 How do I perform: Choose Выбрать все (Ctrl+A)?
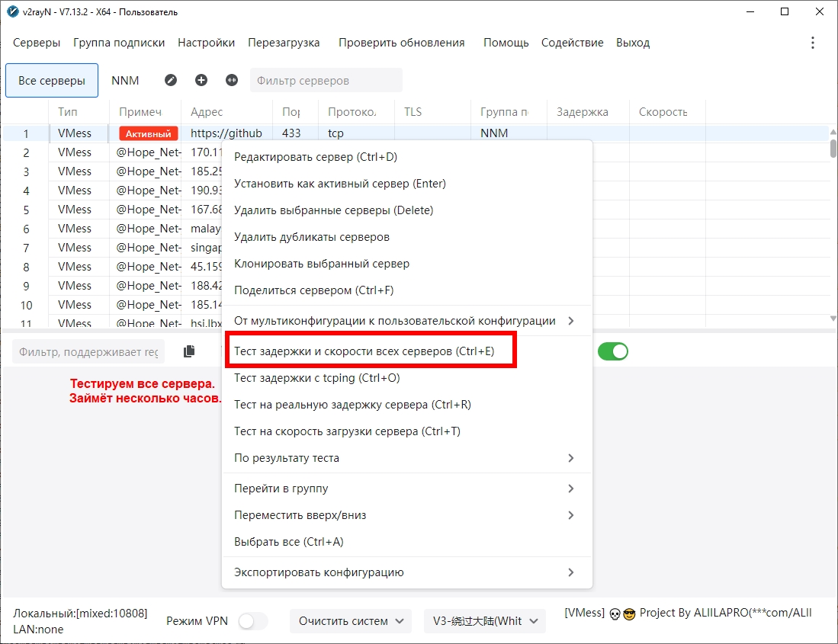[x=406, y=542]
